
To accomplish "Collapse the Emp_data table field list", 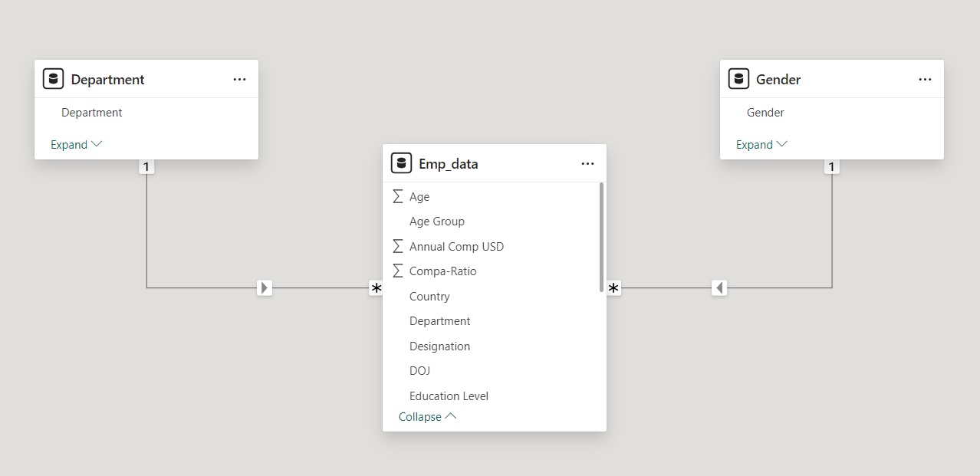I will click(x=427, y=417).
